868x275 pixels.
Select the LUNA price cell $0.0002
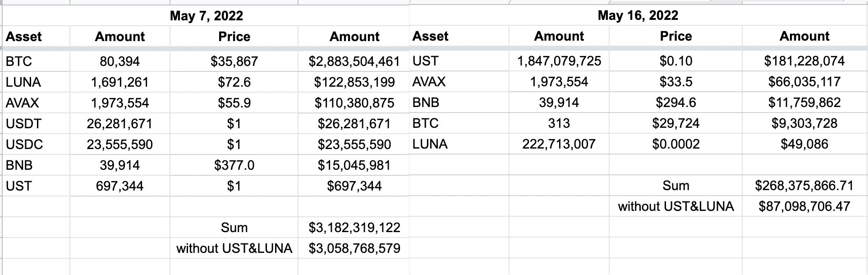click(675, 144)
